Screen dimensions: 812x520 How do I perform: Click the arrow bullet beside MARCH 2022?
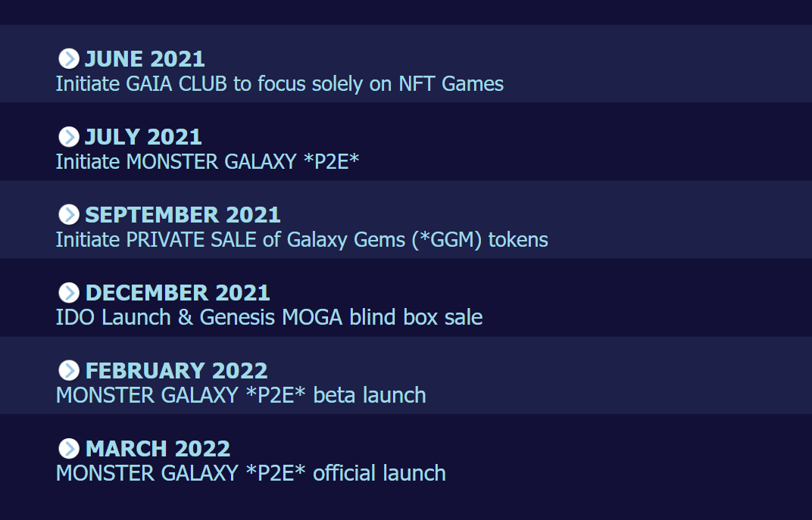coord(68,448)
